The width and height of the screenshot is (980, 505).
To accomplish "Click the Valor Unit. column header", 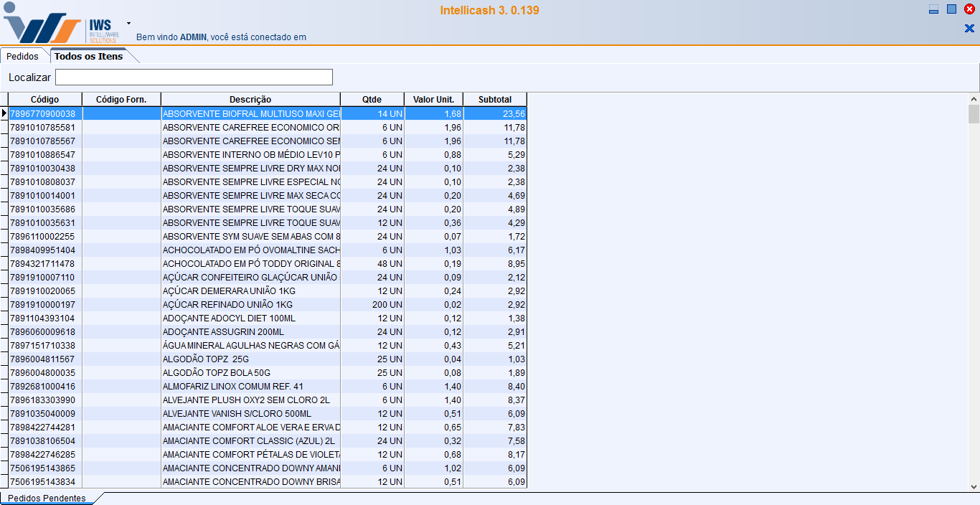I will 433,100.
